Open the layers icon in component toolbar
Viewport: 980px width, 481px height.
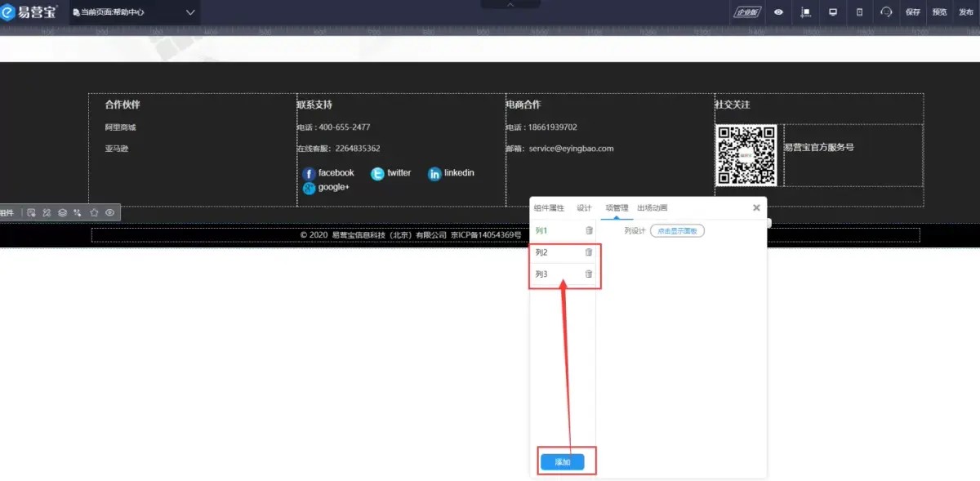pyautogui.click(x=62, y=212)
